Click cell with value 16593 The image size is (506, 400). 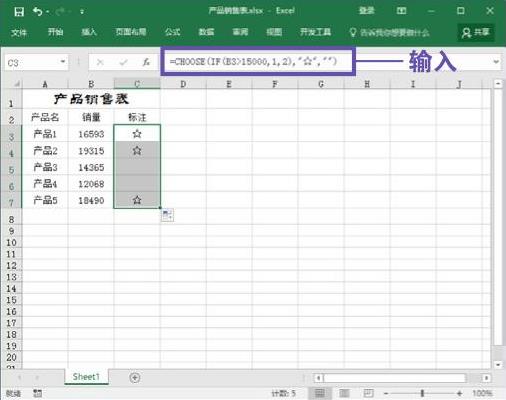click(x=91, y=134)
